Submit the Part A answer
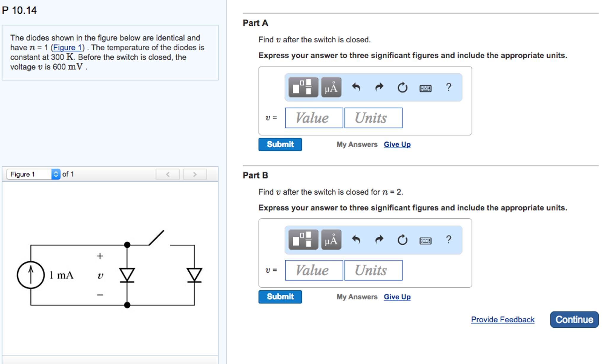606x364 pixels. [280, 144]
